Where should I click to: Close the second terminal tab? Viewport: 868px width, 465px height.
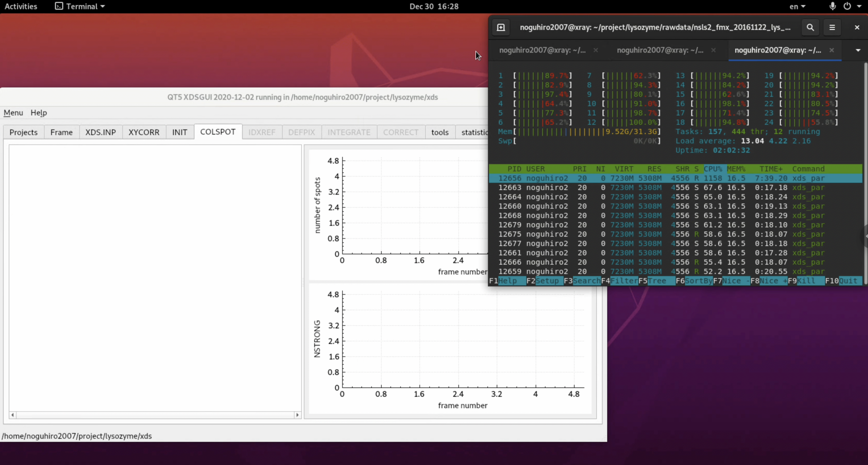pyautogui.click(x=713, y=50)
